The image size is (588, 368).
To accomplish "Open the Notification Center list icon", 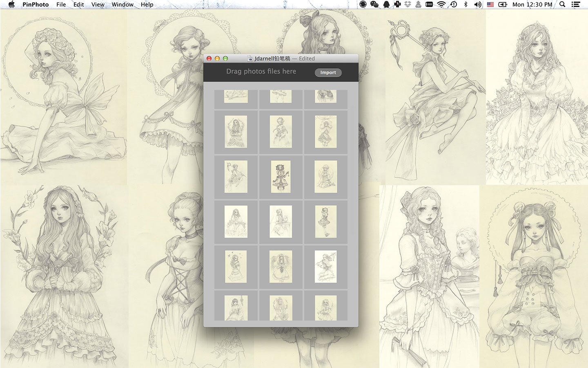I will click(576, 4).
